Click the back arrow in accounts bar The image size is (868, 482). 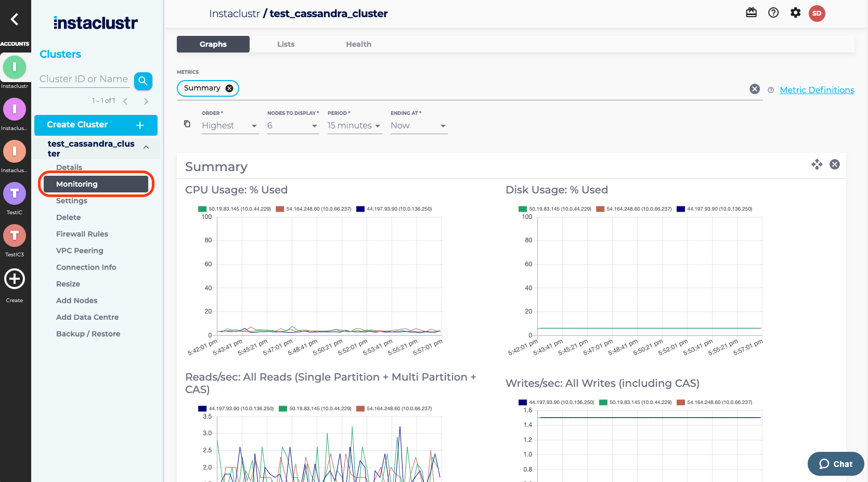pyautogui.click(x=15, y=20)
